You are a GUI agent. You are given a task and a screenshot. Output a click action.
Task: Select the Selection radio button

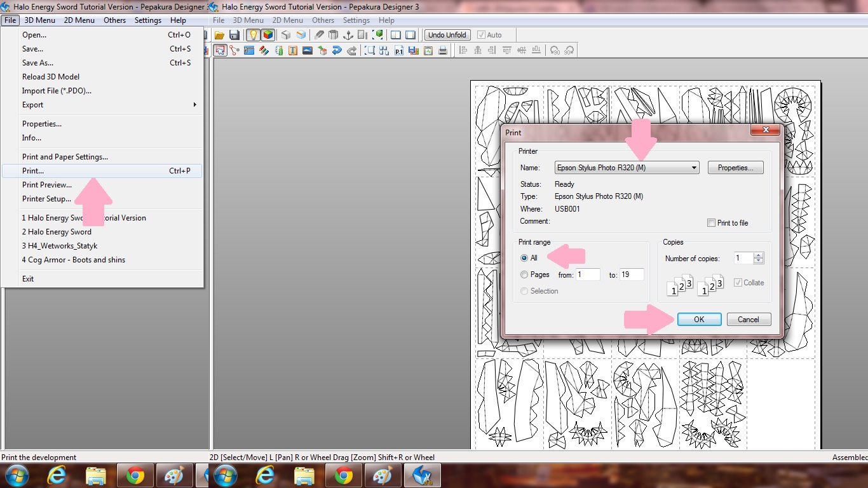(x=524, y=291)
